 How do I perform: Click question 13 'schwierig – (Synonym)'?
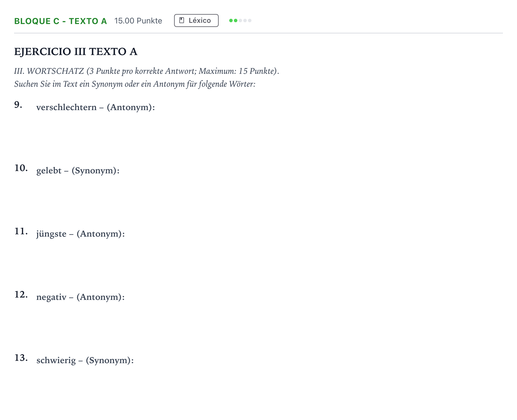(x=85, y=360)
